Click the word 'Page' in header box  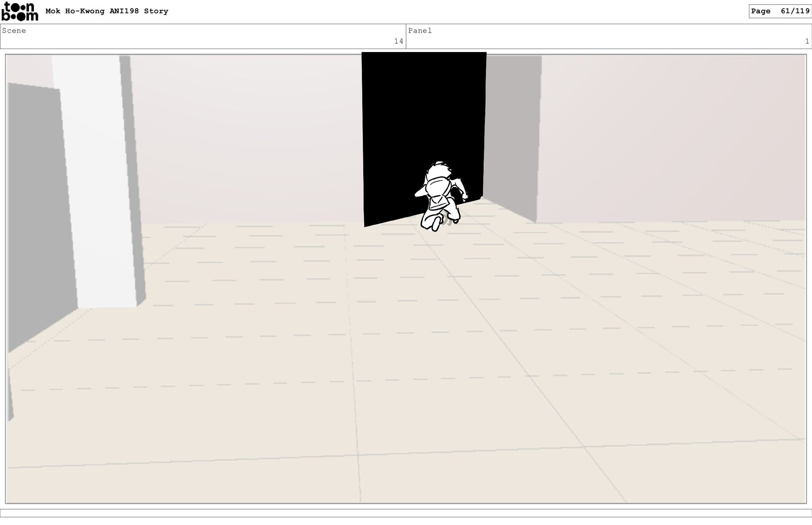click(x=760, y=11)
